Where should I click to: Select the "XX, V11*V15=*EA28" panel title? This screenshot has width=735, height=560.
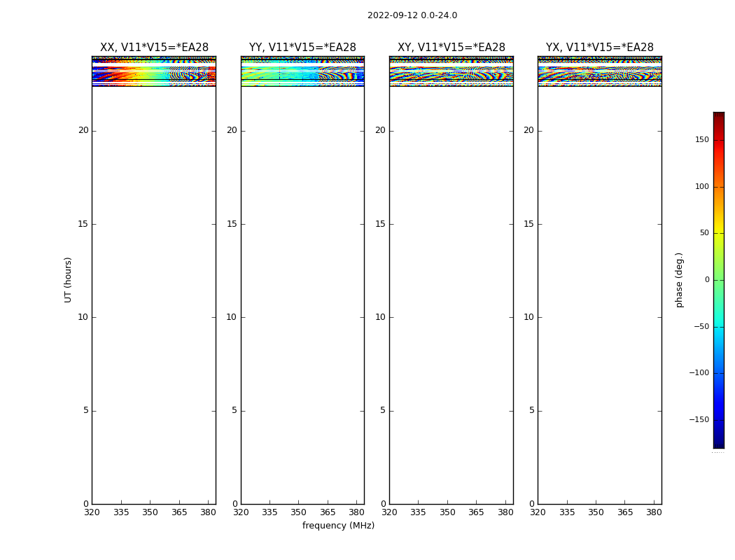pos(154,48)
